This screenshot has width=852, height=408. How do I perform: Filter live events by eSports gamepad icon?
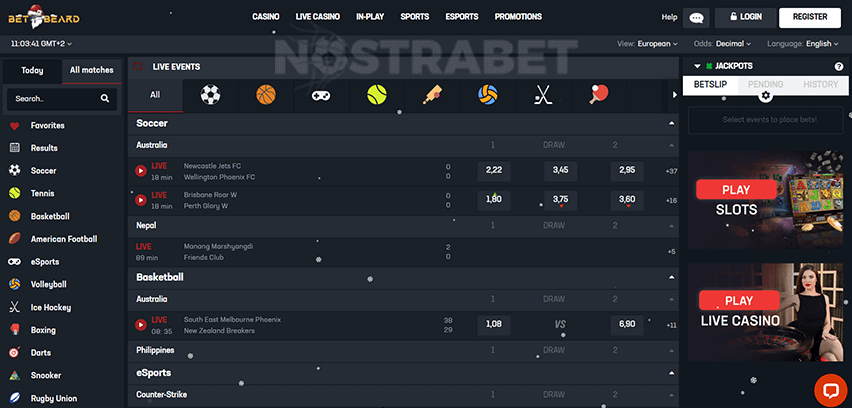point(321,95)
